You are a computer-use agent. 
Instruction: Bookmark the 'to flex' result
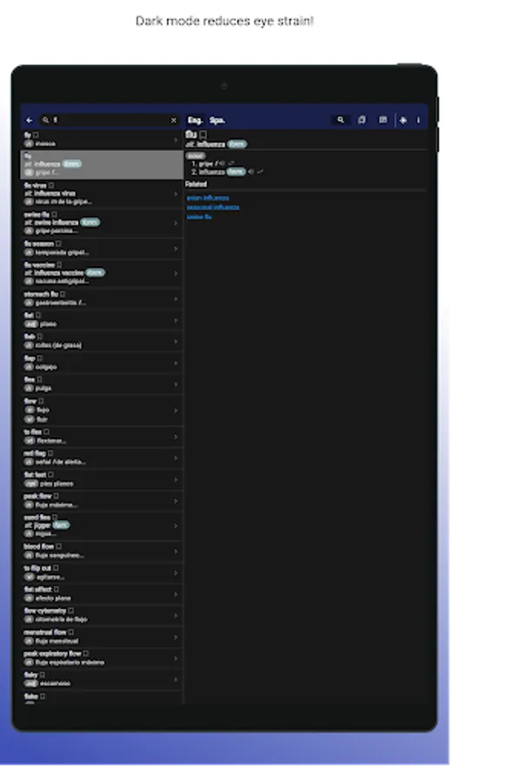click(46, 432)
